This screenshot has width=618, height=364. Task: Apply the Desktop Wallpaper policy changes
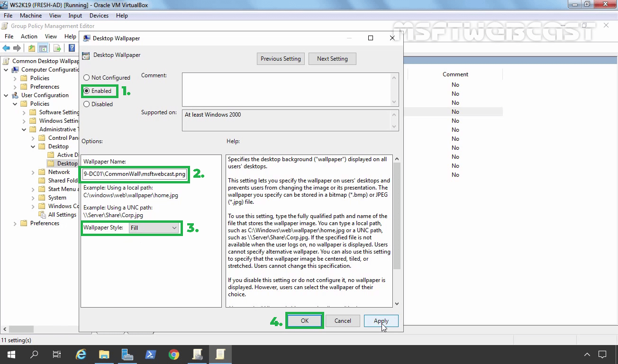tap(381, 320)
